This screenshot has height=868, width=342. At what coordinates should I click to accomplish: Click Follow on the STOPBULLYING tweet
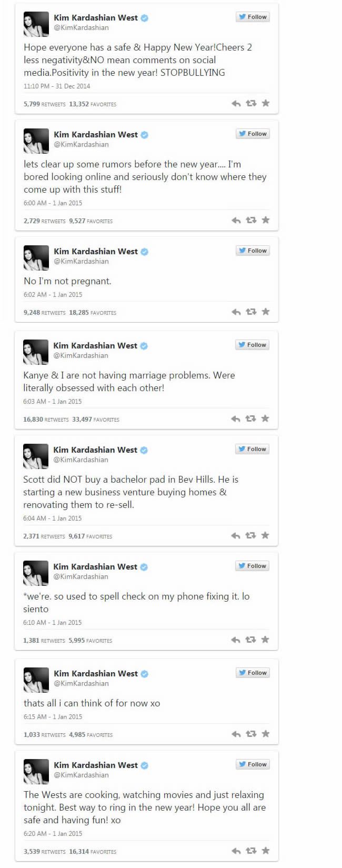click(x=253, y=17)
